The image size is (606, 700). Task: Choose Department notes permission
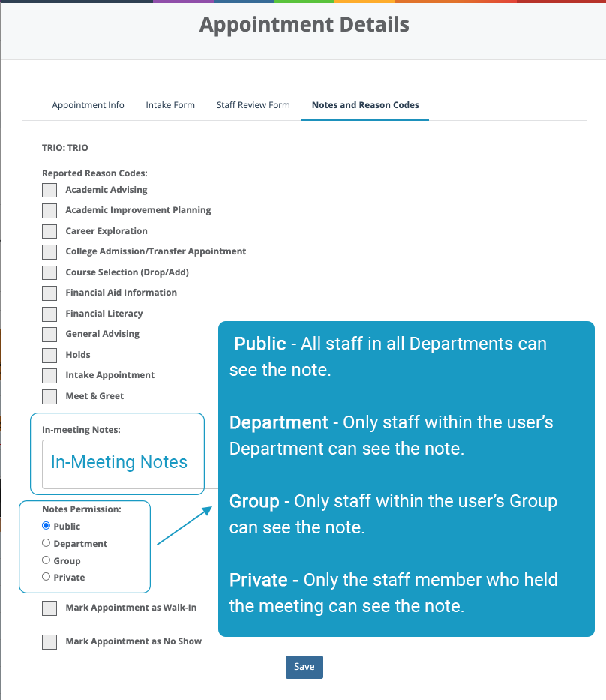pos(45,543)
